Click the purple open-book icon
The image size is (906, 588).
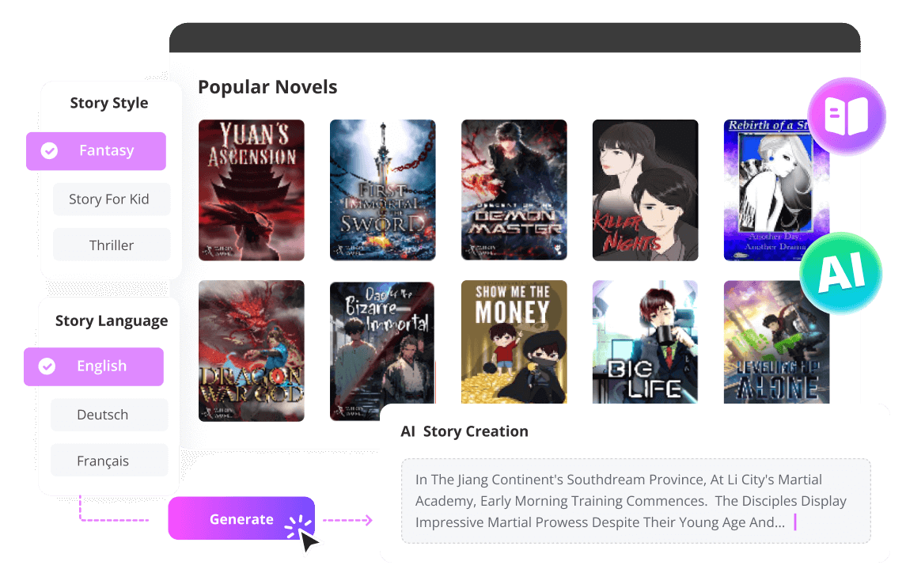847,116
